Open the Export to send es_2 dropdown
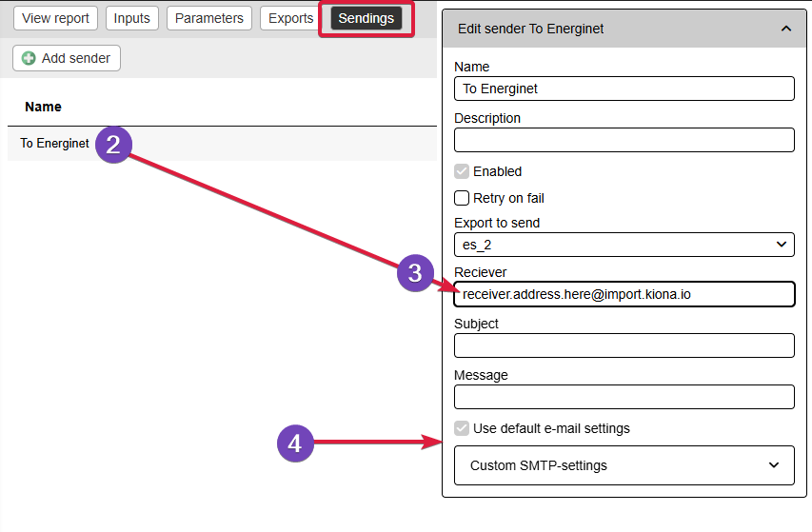The width and height of the screenshot is (812, 532). [x=624, y=245]
